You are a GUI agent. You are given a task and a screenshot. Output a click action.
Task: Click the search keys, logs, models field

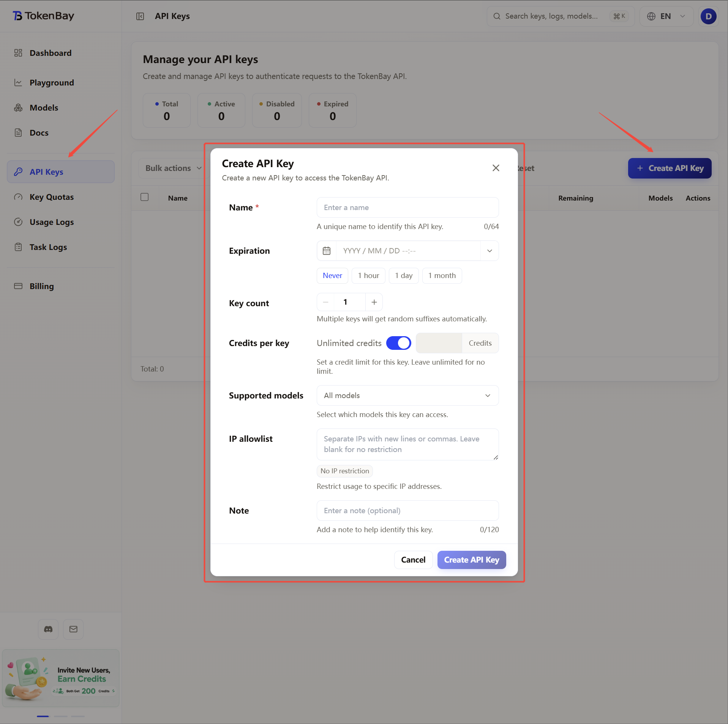tap(561, 16)
